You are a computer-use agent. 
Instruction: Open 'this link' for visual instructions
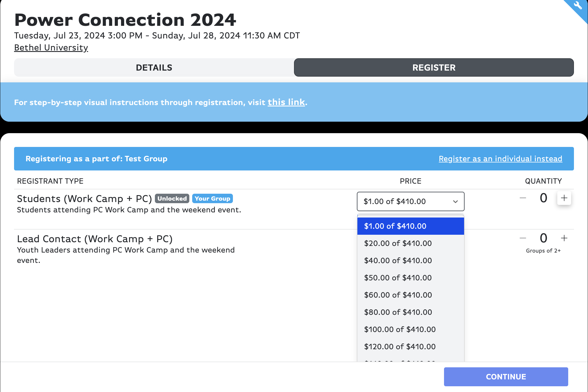[286, 102]
